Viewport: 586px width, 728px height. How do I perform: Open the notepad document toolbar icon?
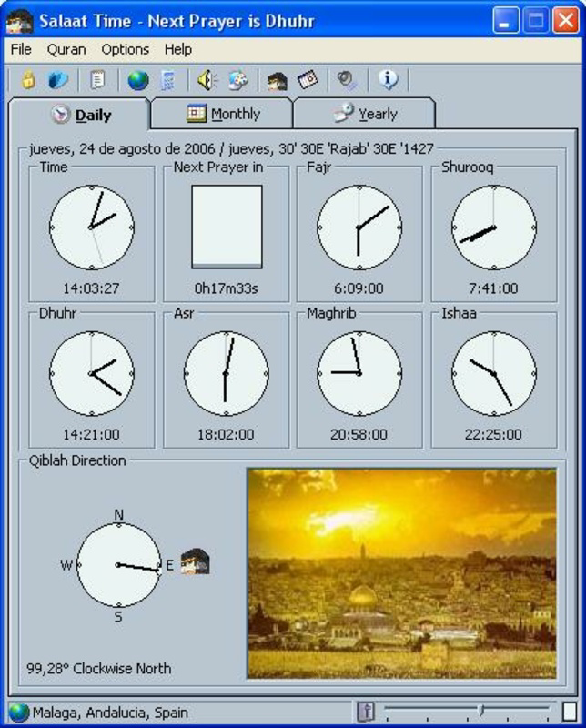coord(97,80)
